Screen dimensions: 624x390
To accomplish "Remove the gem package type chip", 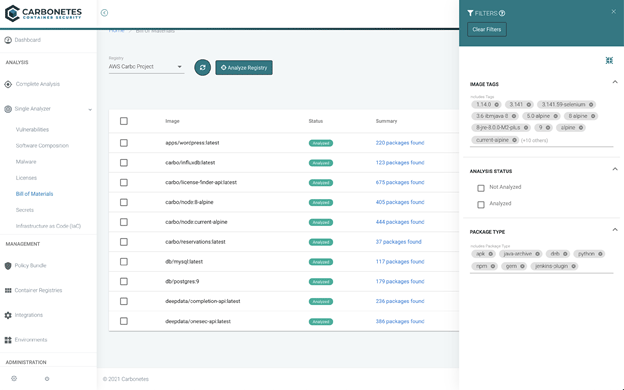I will (522, 266).
